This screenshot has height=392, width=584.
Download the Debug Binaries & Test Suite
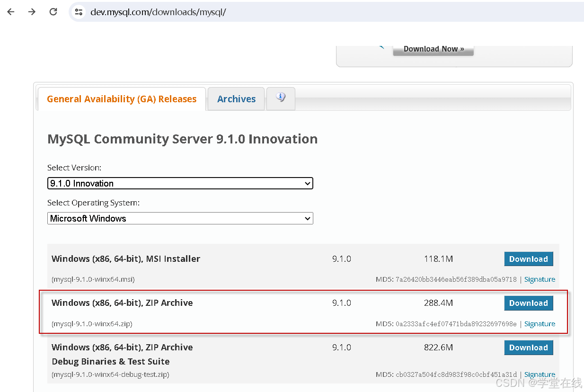click(529, 347)
